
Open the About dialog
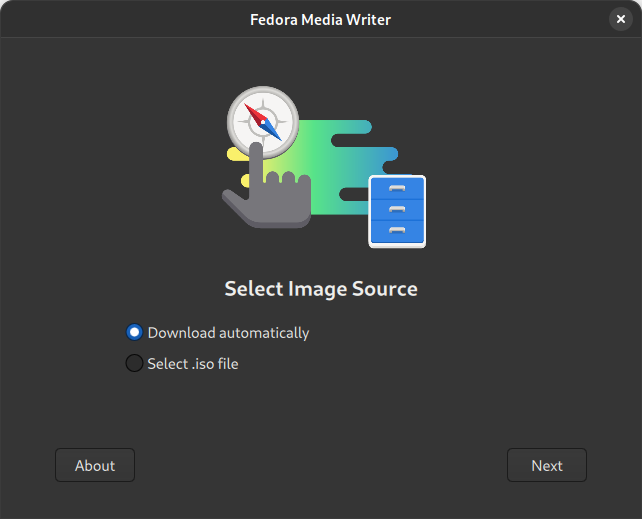pyautogui.click(x=95, y=465)
